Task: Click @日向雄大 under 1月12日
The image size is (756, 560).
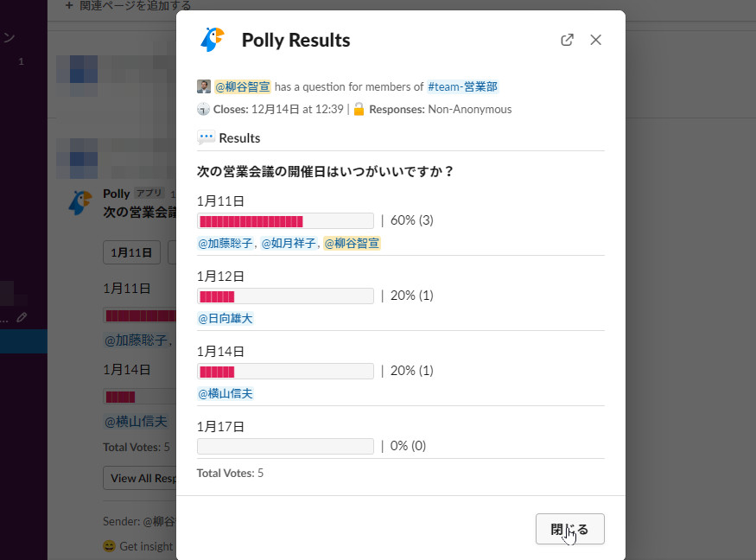Action: click(x=226, y=319)
